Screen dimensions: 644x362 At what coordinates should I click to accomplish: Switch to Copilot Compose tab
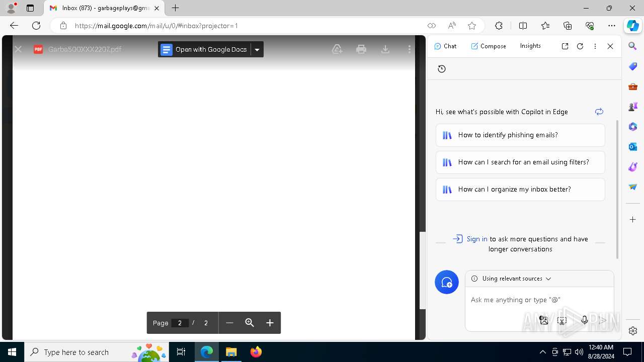[489, 46]
